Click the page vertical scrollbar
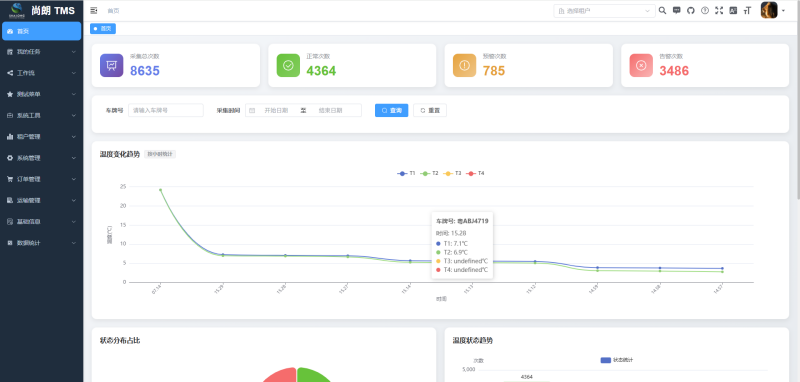The height and width of the screenshot is (382, 800). coord(797,99)
